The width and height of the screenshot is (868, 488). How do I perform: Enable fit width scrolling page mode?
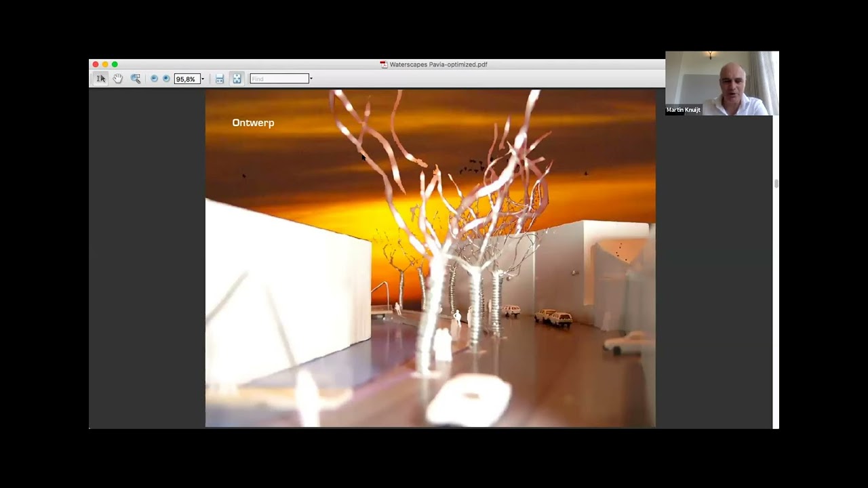[x=220, y=79]
